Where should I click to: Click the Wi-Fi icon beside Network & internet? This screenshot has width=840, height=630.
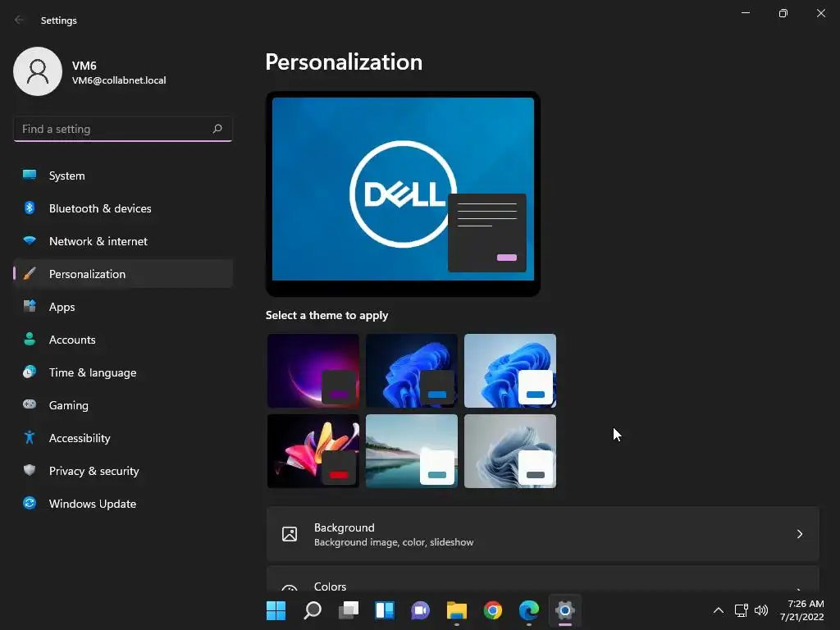[30, 240]
